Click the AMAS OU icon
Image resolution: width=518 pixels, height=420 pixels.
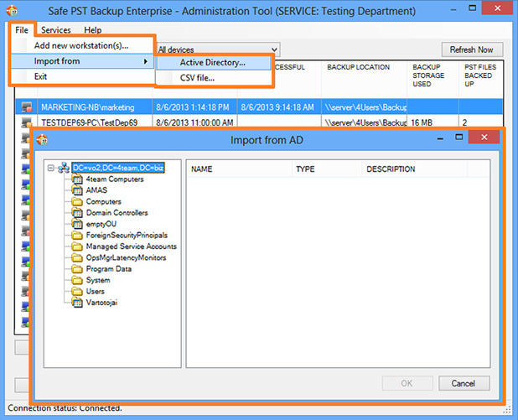click(77, 190)
